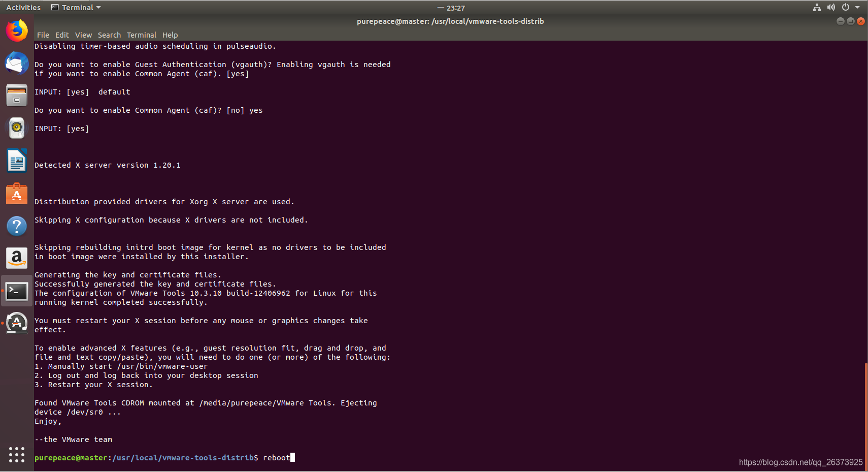Open the Terminal menu
The width and height of the screenshot is (868, 472).
pyautogui.click(x=142, y=35)
